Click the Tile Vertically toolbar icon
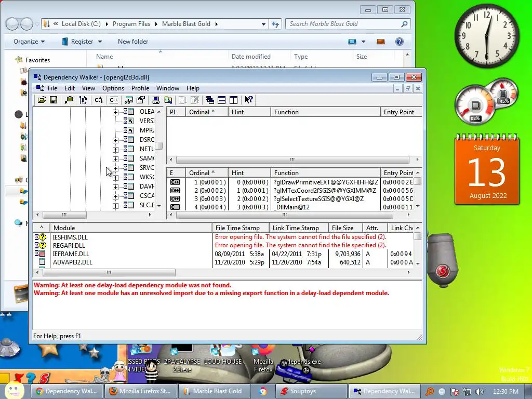532x399 pixels. coord(233,100)
